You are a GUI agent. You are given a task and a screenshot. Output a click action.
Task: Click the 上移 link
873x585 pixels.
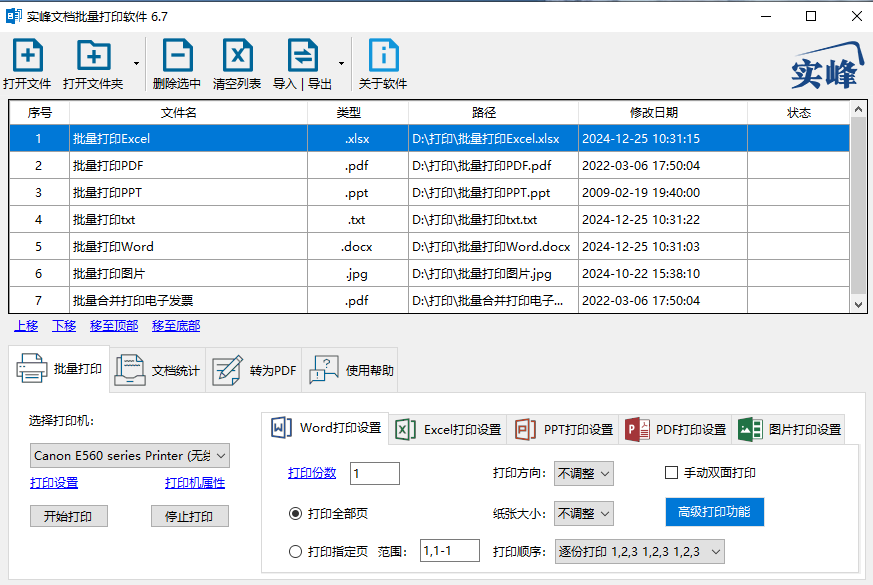(x=26, y=326)
